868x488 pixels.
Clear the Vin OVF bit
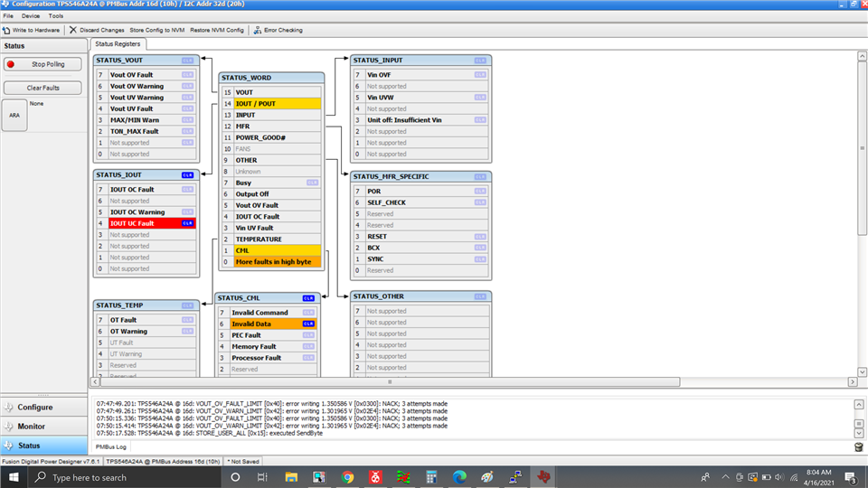point(480,75)
